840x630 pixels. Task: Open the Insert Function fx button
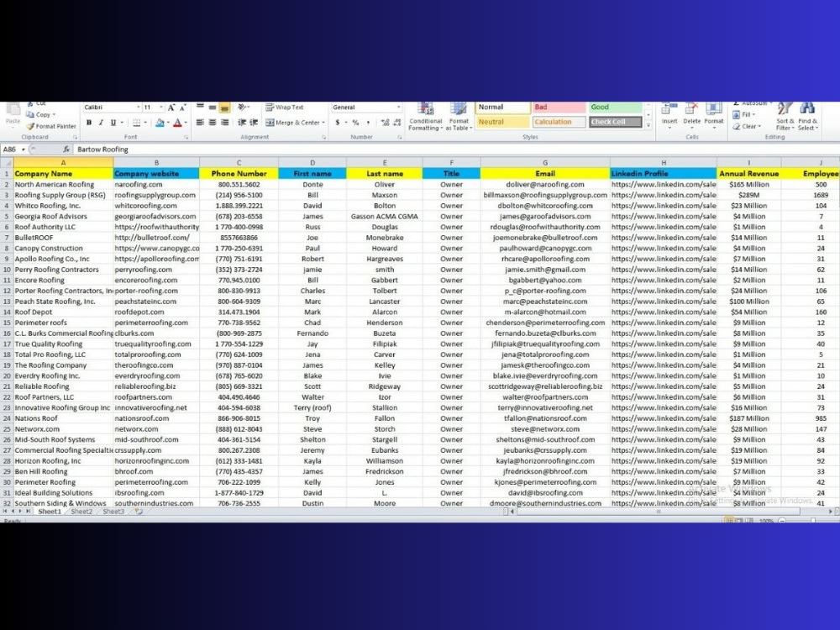pyautogui.click(x=66, y=150)
